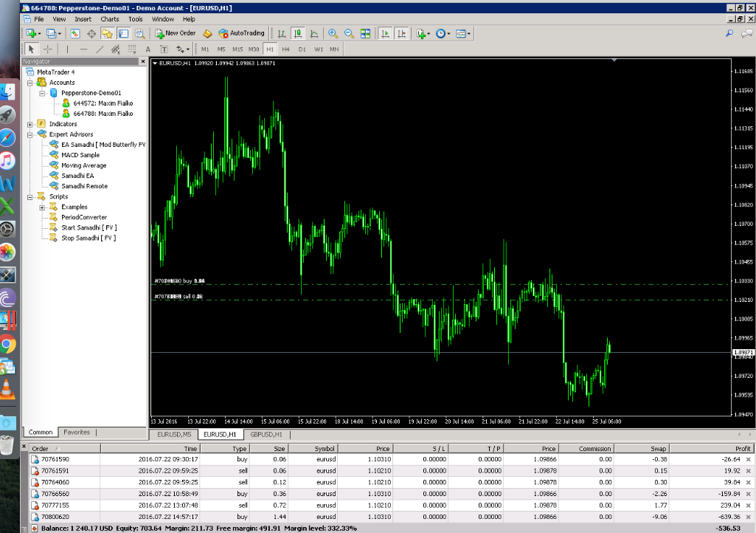Open the search magnifier at top right

click(x=729, y=33)
